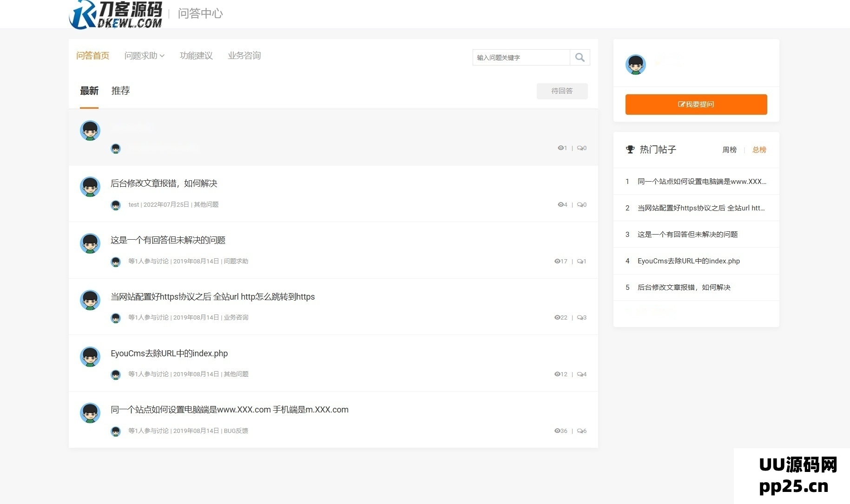Click the search magnifier icon button
This screenshot has width=850, height=504.
580,58
